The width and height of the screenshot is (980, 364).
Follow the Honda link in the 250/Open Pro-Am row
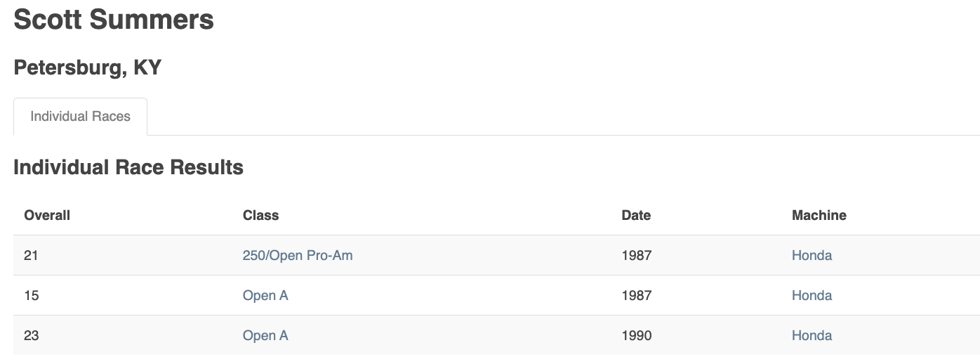pyautogui.click(x=812, y=256)
